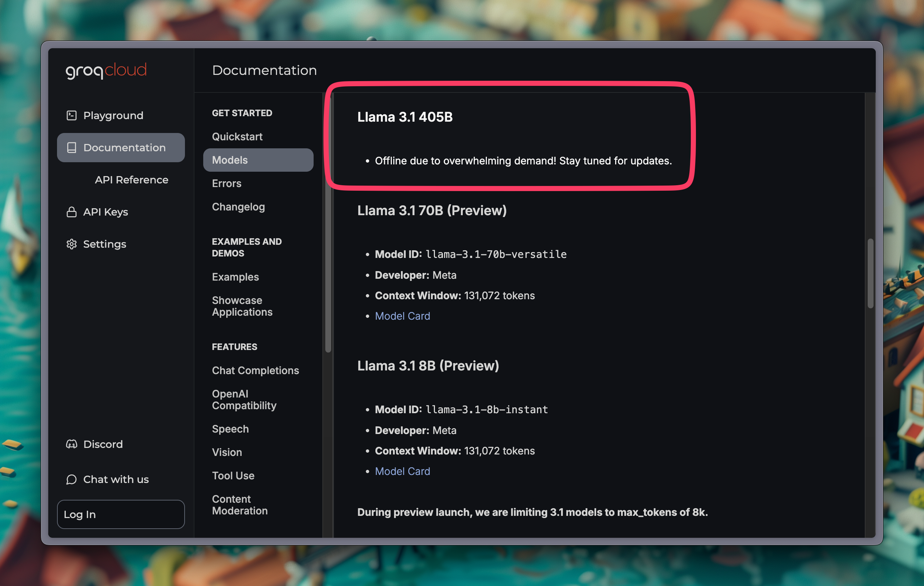924x586 pixels.
Task: Click the offline due to overwhelming demand notice
Action: 523,161
